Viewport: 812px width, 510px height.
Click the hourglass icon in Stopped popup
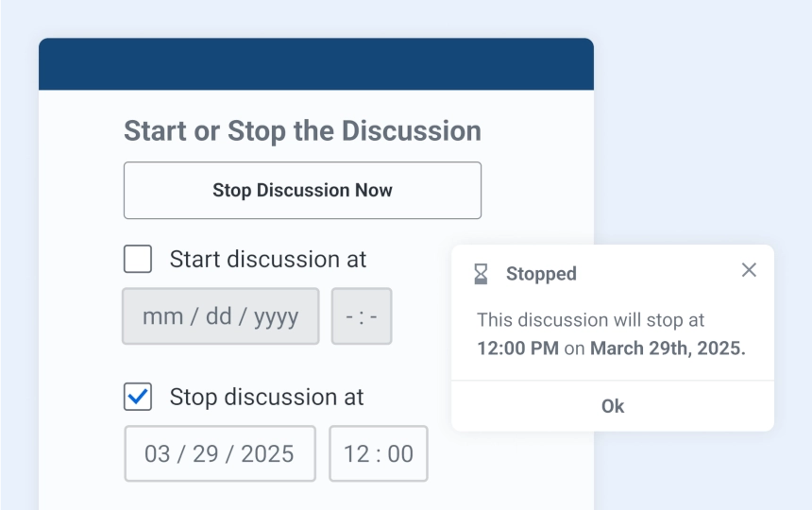point(481,274)
